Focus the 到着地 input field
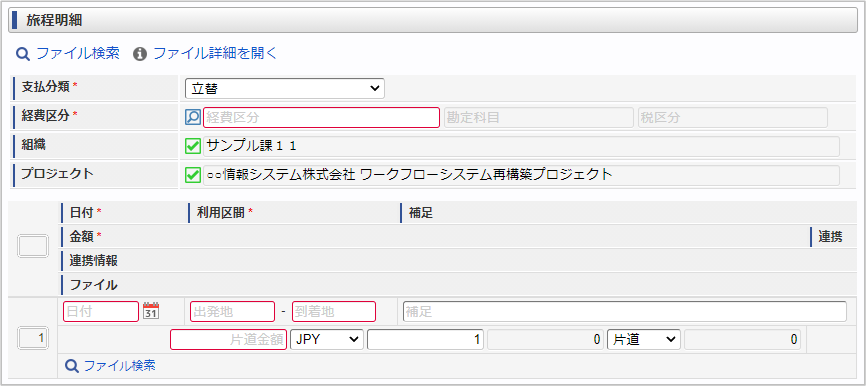Screen dimensions: 866x386 point(334,311)
